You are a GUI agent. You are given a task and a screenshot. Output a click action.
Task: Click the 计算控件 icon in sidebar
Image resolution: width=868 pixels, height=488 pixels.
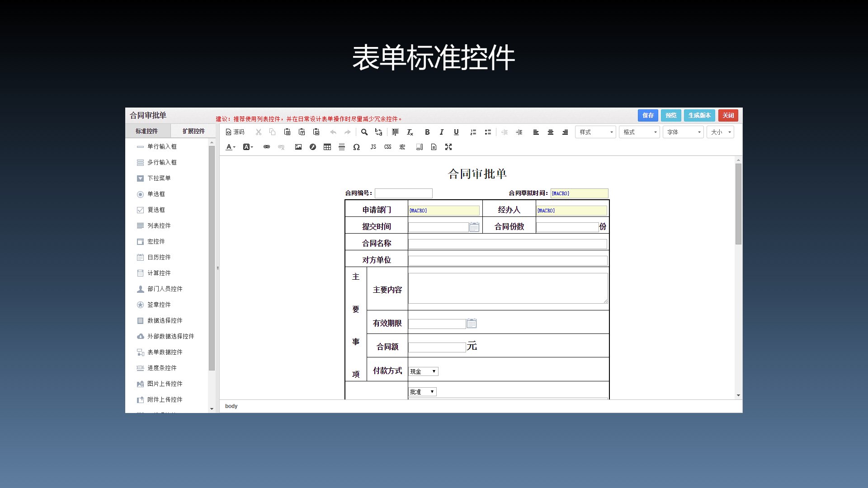click(x=140, y=273)
